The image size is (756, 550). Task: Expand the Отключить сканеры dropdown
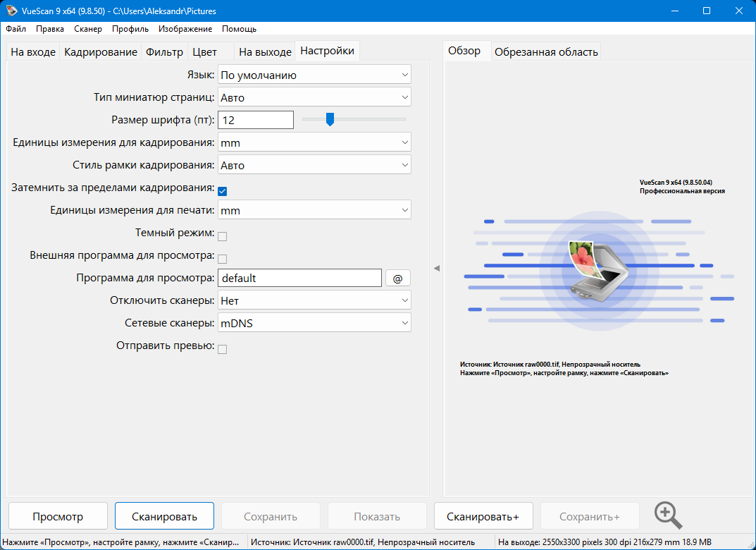[x=314, y=300]
